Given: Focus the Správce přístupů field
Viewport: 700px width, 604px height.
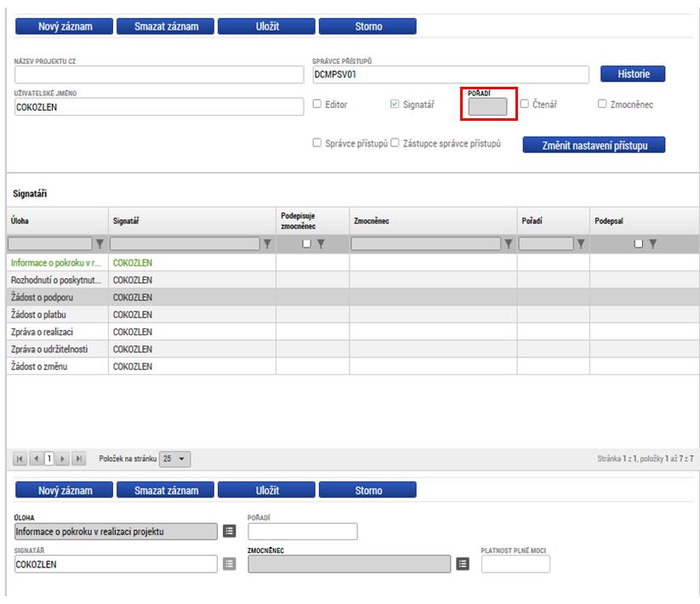Looking at the screenshot, I should click(x=451, y=75).
